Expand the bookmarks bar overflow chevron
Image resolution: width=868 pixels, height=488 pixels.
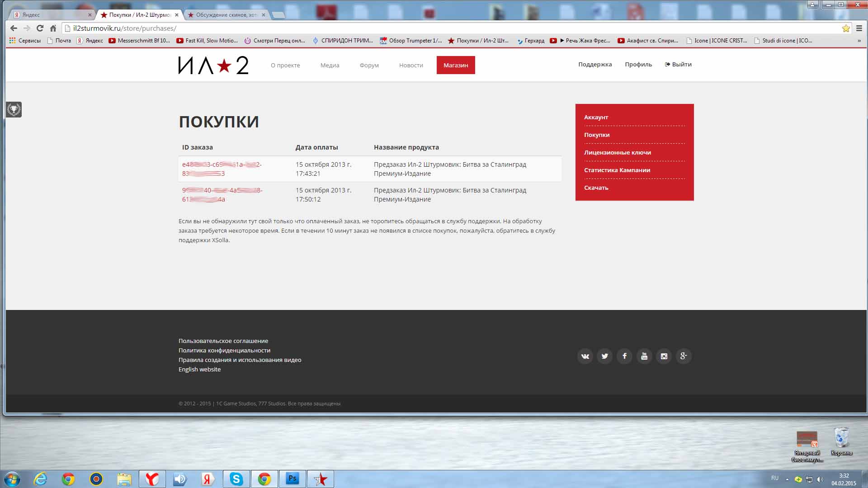pos(859,41)
